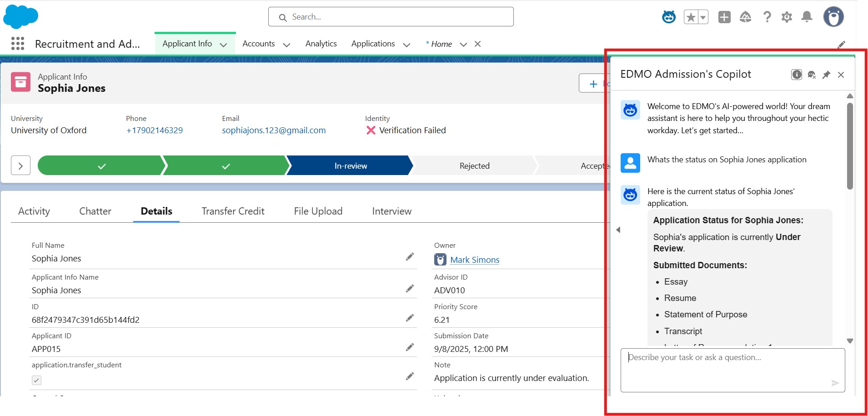Open the App Launcher grid icon
Image resolution: width=868 pixels, height=416 pixels.
point(18,44)
